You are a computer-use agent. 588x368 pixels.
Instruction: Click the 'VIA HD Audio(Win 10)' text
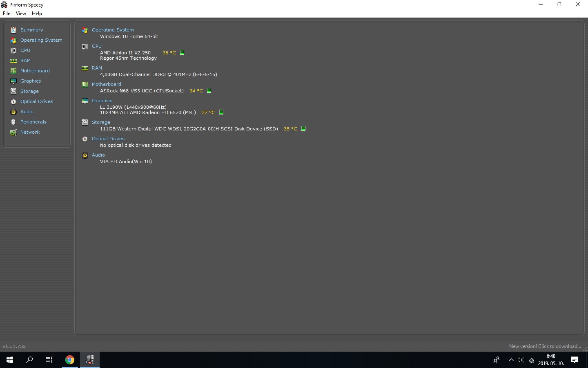(126, 162)
